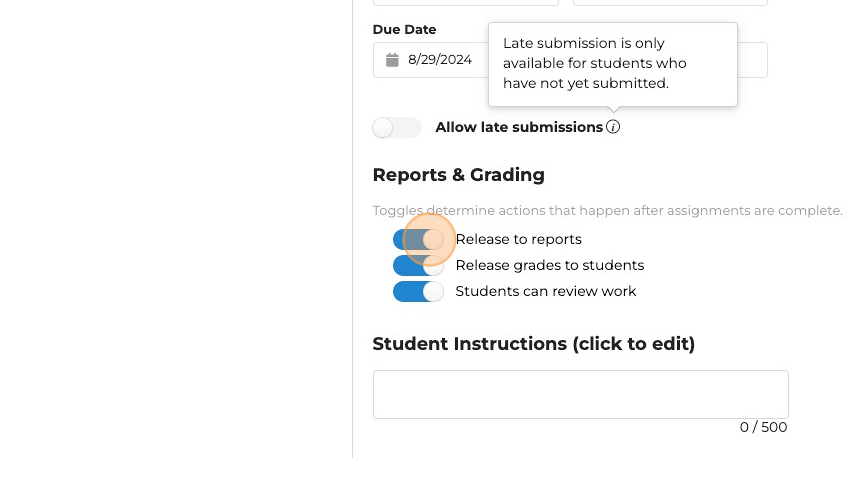
Task: Click the 8/29/2024 due date value
Action: (440, 60)
